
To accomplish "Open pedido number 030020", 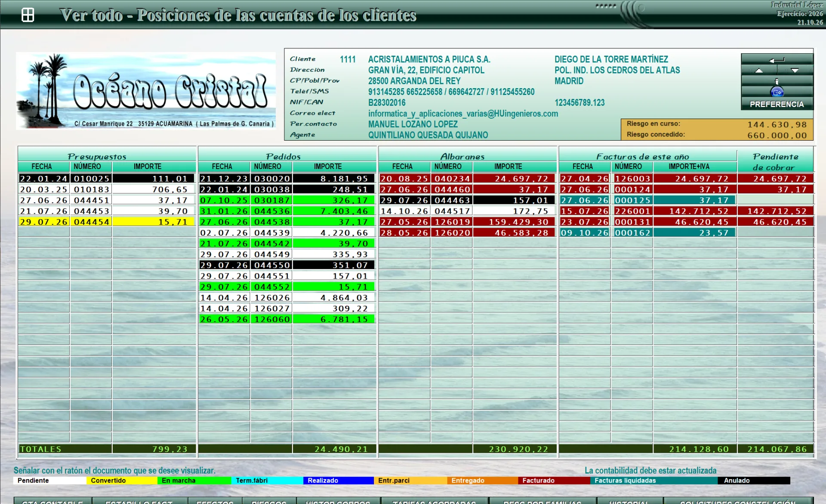I will pyautogui.click(x=272, y=178).
